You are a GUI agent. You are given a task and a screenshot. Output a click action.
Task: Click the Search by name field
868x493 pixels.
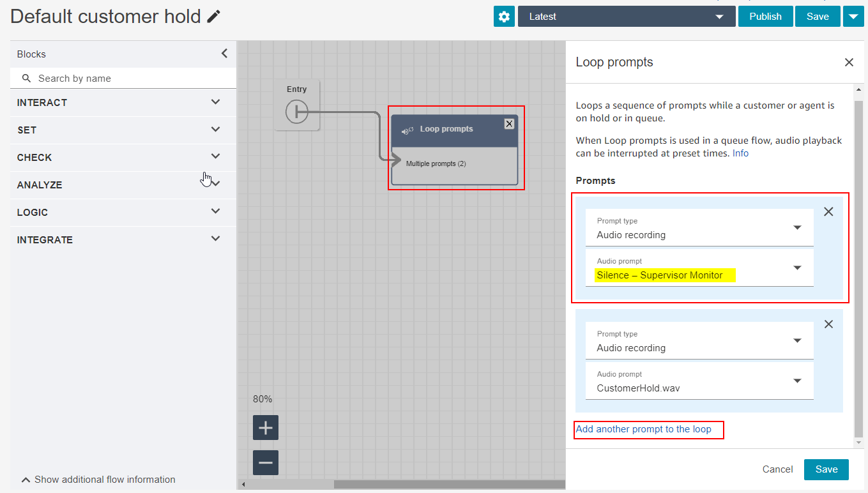coord(123,78)
